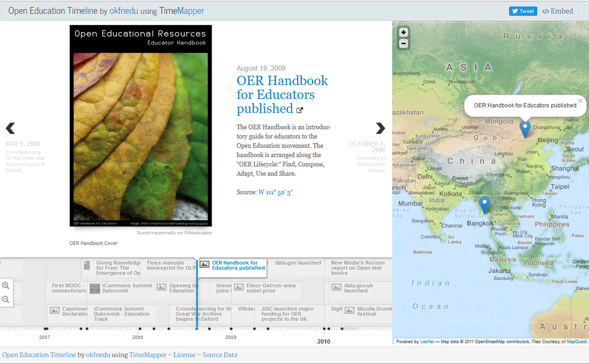Click the 2010 year label on timeline
589x364 pixels.
coord(324,341)
